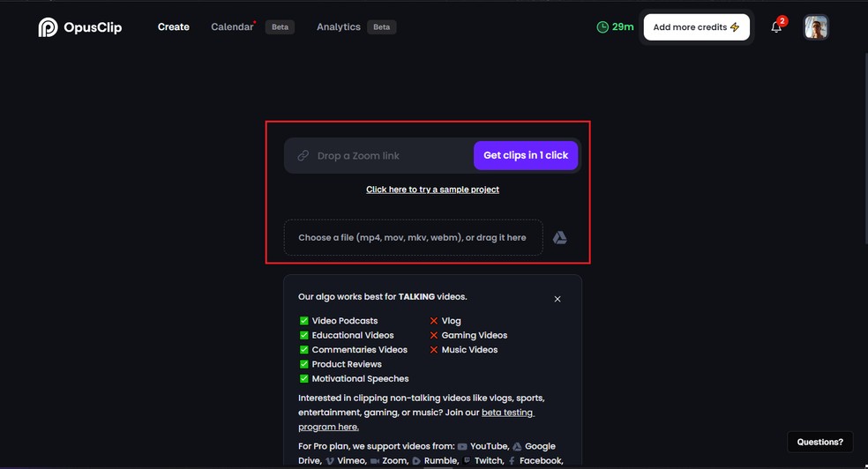
Task: Switch to the Create tab
Action: [x=173, y=27]
